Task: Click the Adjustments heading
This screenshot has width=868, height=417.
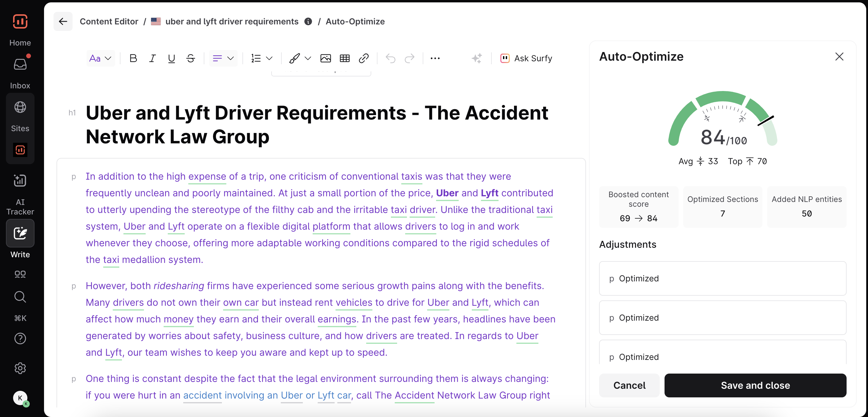Action: pyautogui.click(x=627, y=244)
